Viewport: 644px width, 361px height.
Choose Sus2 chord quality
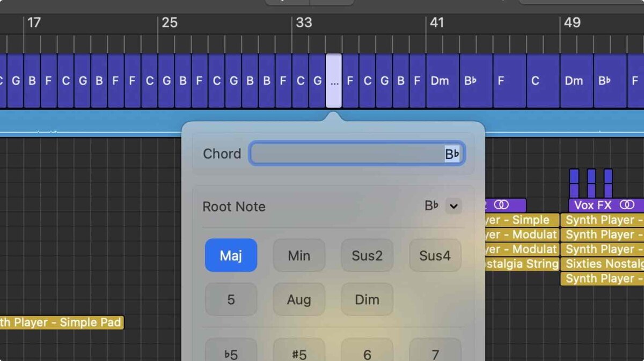click(x=367, y=255)
